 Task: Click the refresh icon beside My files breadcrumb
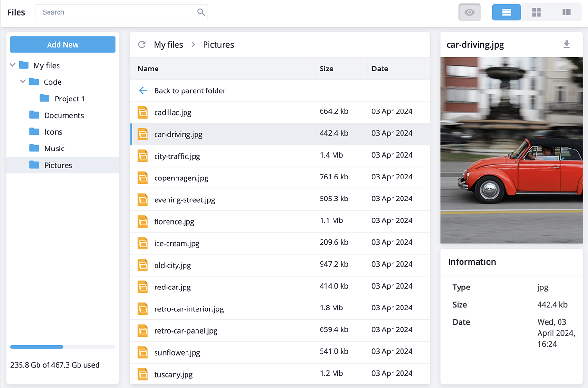[142, 45]
